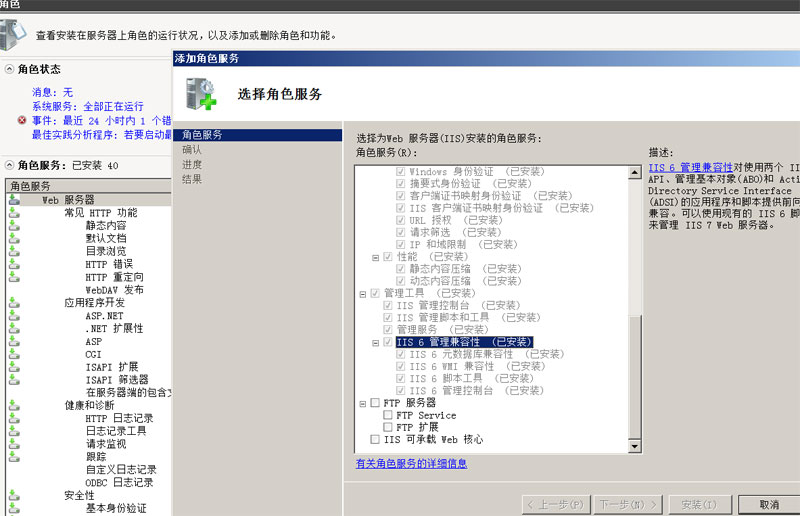This screenshot has height=516, width=800.
Task: Collapse the IIS 6 管理兼容性 node
Action: [x=376, y=343]
